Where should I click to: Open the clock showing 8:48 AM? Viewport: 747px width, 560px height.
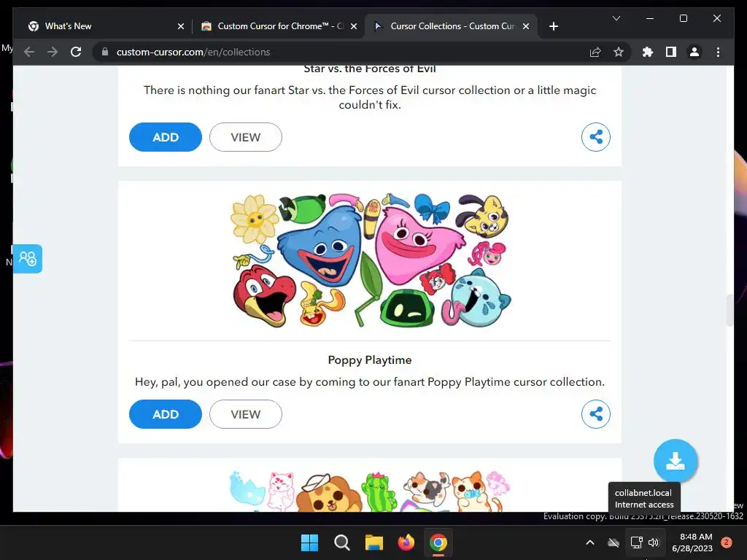[x=692, y=542]
